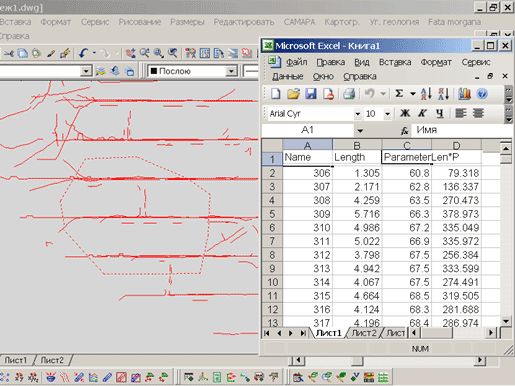Viewport: 515px width, 386px height.
Task: Select cell with value 378.973
Action: [x=456, y=214]
